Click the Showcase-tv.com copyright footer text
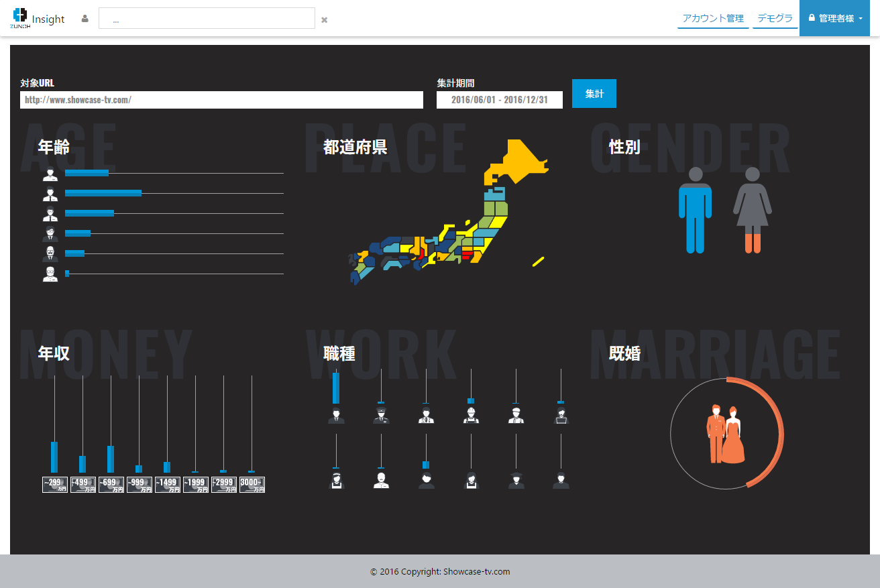The image size is (880, 588). pyautogui.click(x=440, y=572)
